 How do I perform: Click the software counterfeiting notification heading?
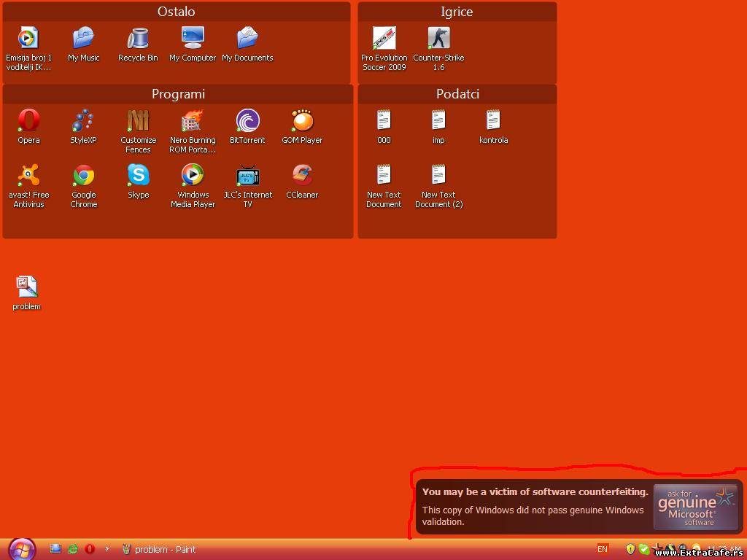[x=535, y=492]
